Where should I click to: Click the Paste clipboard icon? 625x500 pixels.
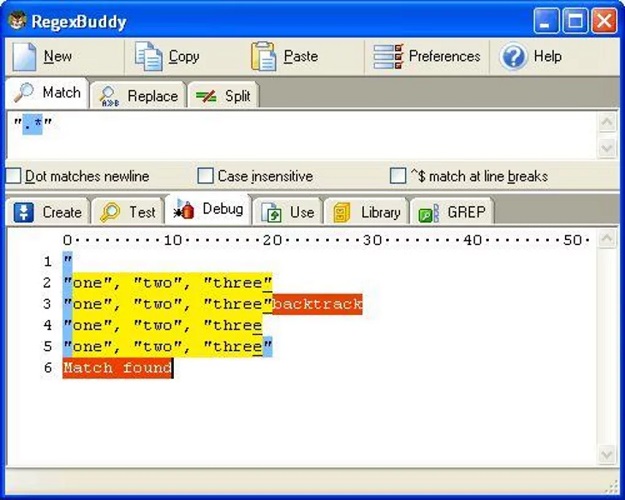(263, 57)
